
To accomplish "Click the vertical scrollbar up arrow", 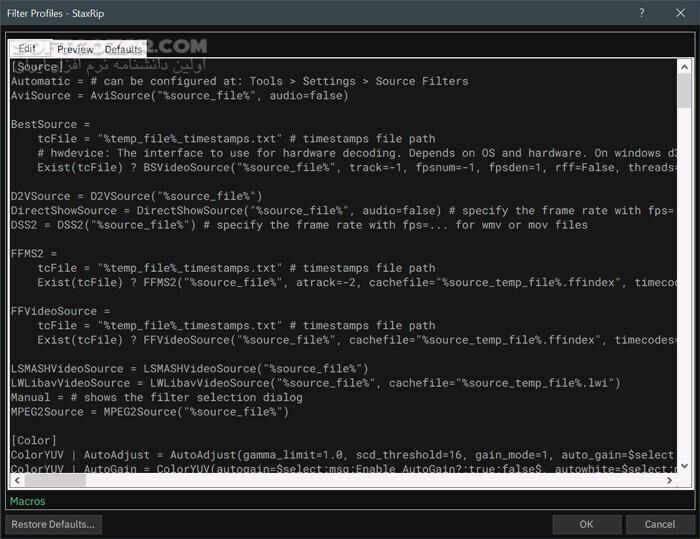I will click(684, 66).
